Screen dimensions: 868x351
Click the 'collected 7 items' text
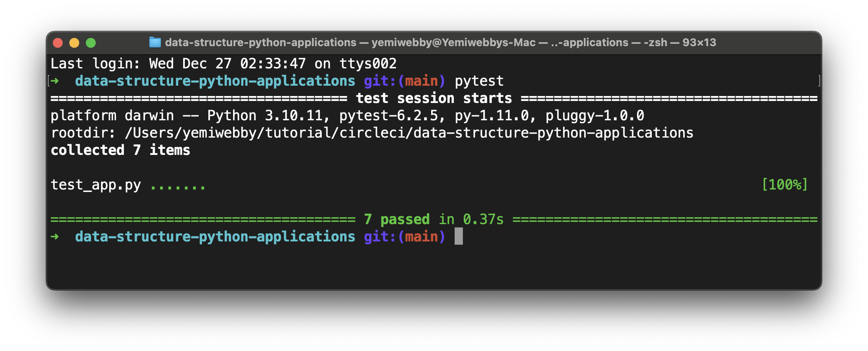coord(120,150)
